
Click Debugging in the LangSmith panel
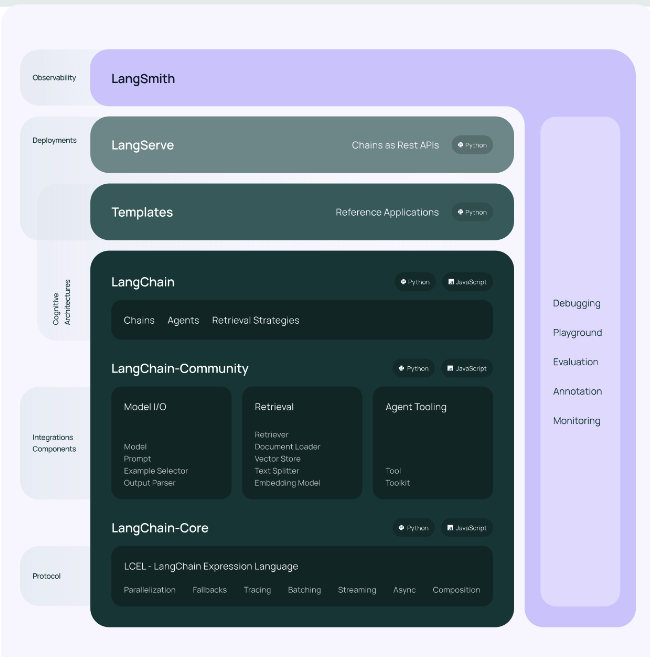pyautogui.click(x=577, y=303)
